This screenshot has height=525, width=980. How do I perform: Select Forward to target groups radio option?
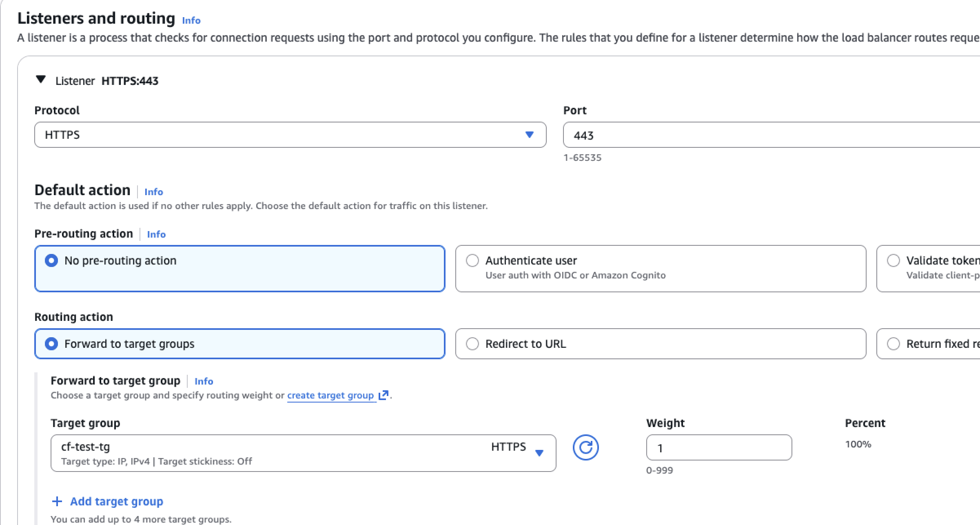[51, 344]
